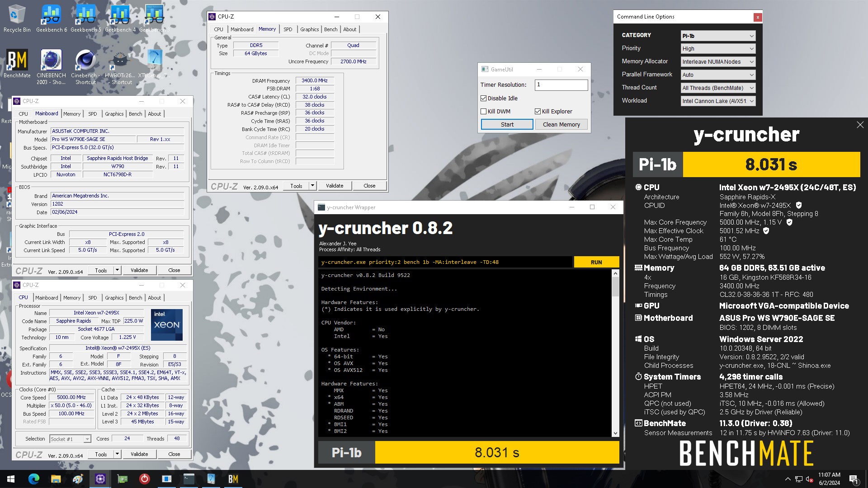Click the 8.031 s result in BenchMate panel

point(771,164)
